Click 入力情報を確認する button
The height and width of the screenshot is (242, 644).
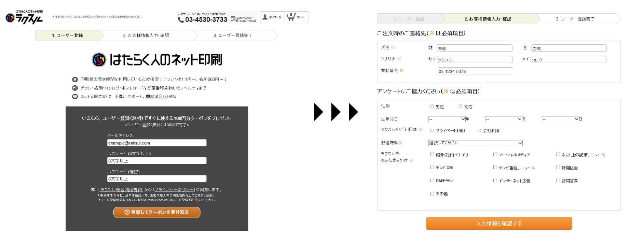coord(499,223)
